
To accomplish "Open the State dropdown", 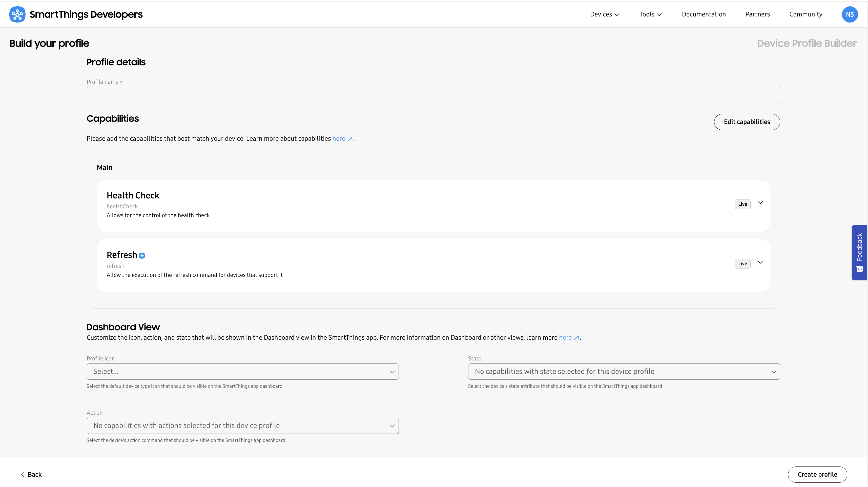I will click(624, 371).
